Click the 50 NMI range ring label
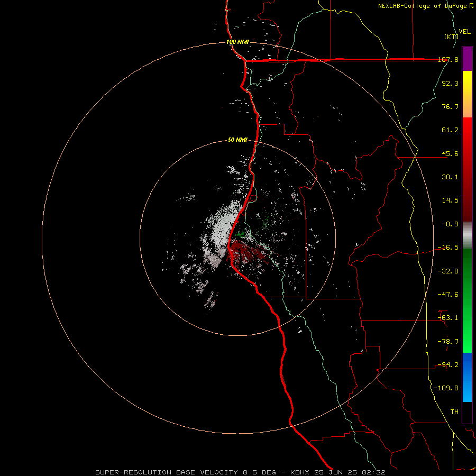Image resolution: width=476 pixels, height=476 pixels. click(x=237, y=140)
